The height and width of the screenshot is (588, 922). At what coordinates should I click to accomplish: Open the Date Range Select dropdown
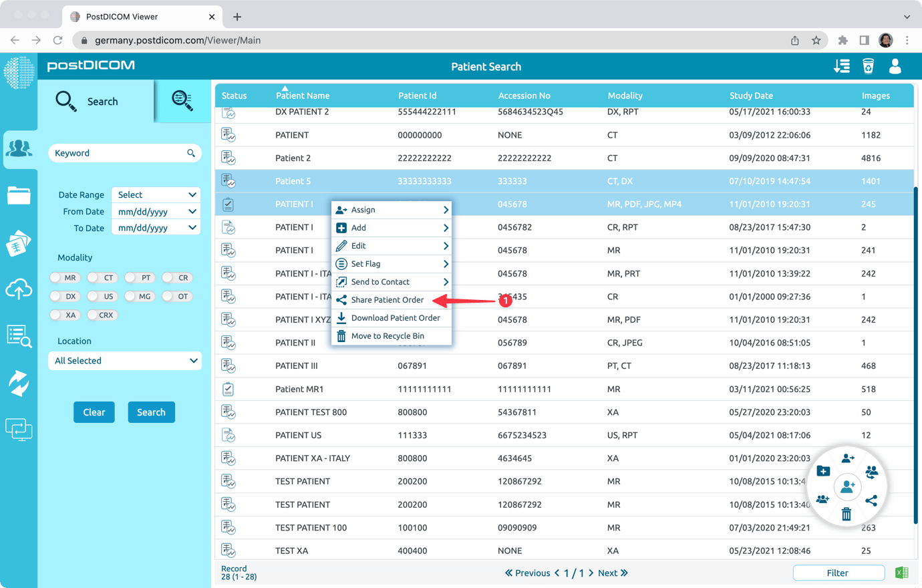coord(156,194)
